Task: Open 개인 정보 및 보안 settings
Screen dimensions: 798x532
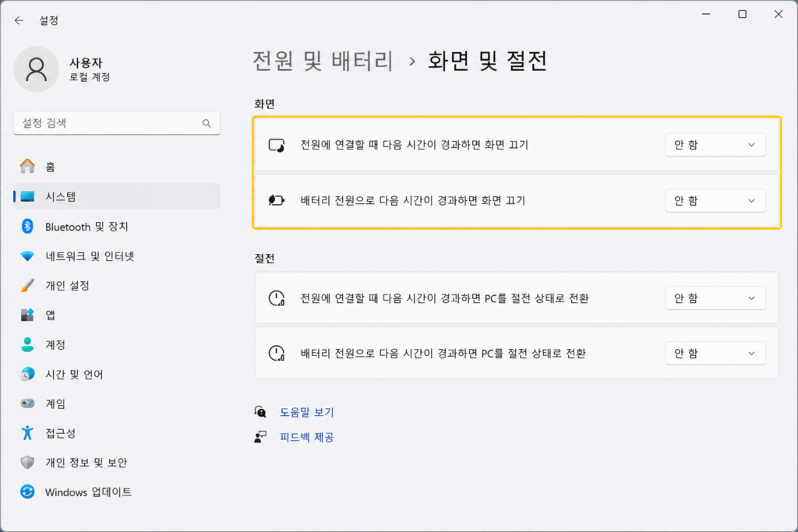Action: coord(117,463)
